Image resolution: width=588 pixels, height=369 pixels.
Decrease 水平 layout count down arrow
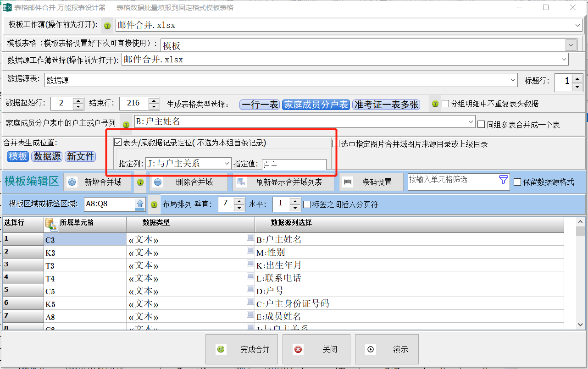(295, 208)
